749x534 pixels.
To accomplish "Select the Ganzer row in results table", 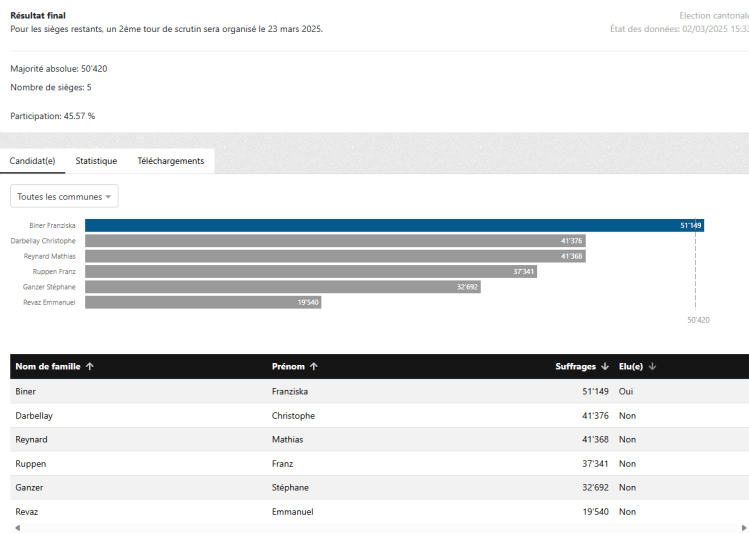I will (x=378, y=488).
